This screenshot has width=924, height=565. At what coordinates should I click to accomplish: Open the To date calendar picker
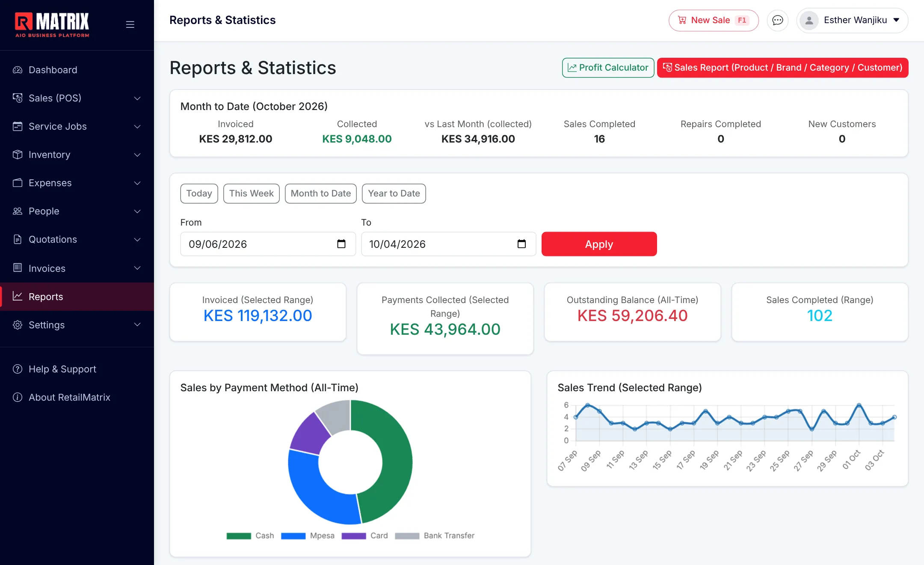click(521, 244)
